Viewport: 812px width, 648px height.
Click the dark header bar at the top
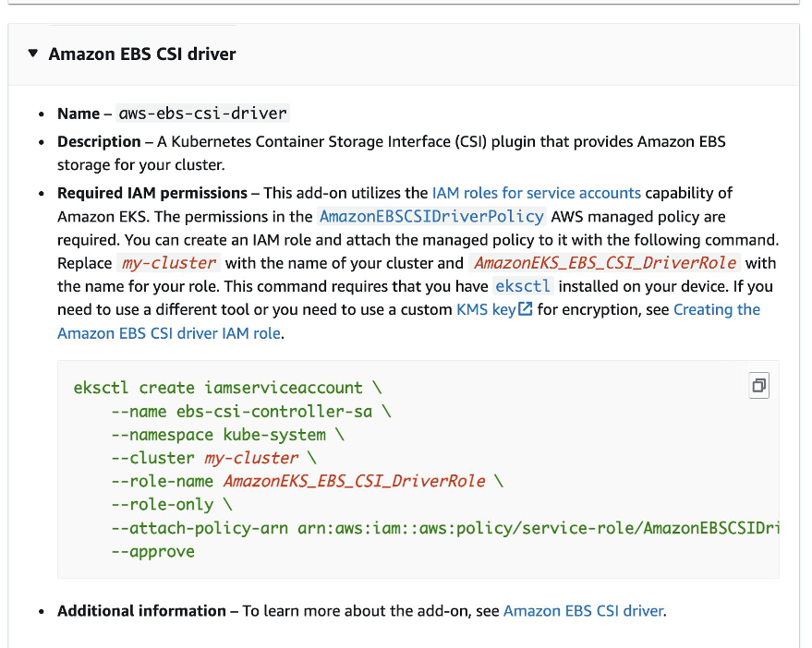point(406,6)
